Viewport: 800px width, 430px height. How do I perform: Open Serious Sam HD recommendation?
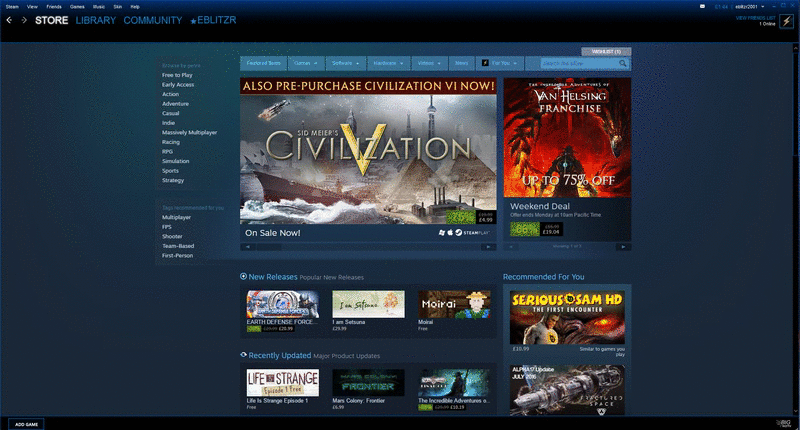(567, 317)
